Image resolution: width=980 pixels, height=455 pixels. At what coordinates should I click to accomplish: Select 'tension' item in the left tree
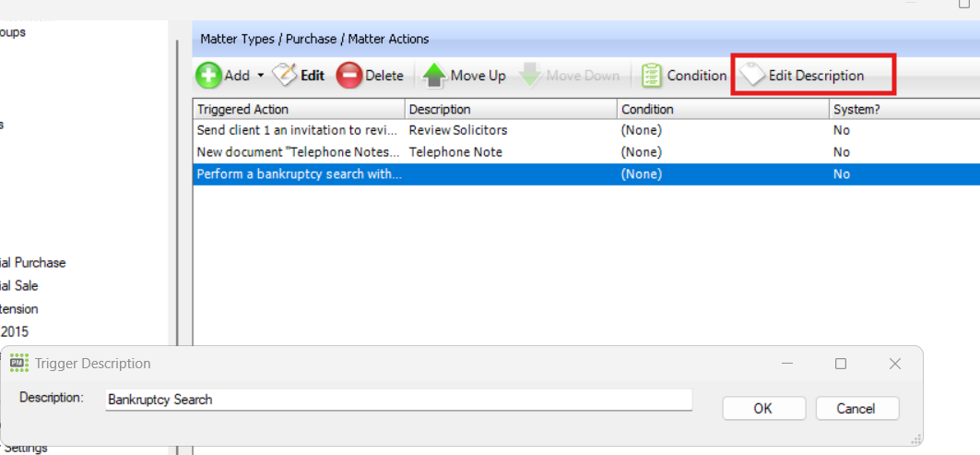click(18, 309)
